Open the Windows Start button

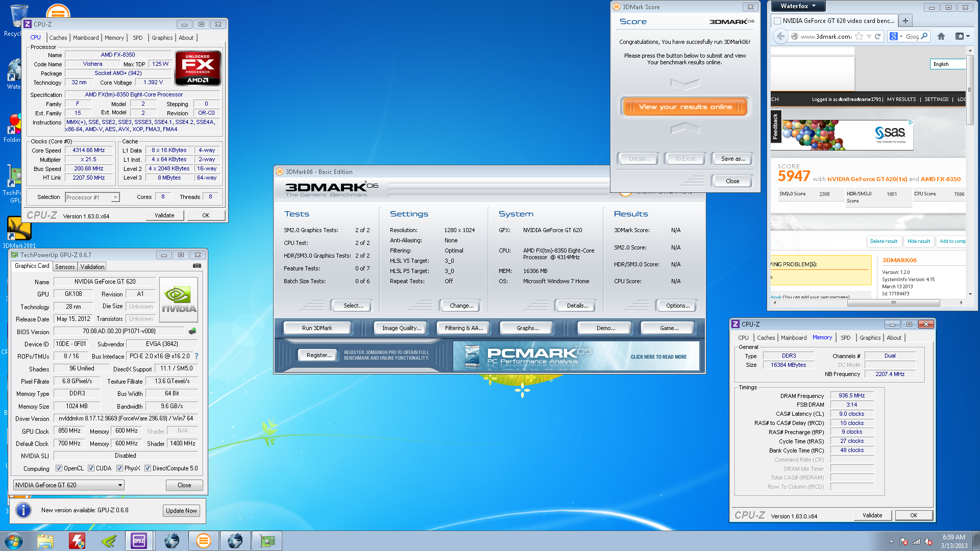(x=13, y=541)
